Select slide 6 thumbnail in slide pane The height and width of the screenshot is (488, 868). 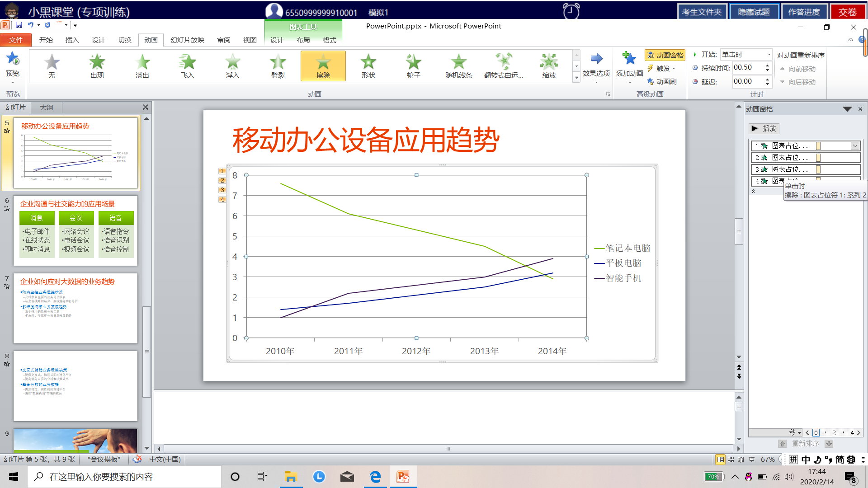click(x=75, y=230)
